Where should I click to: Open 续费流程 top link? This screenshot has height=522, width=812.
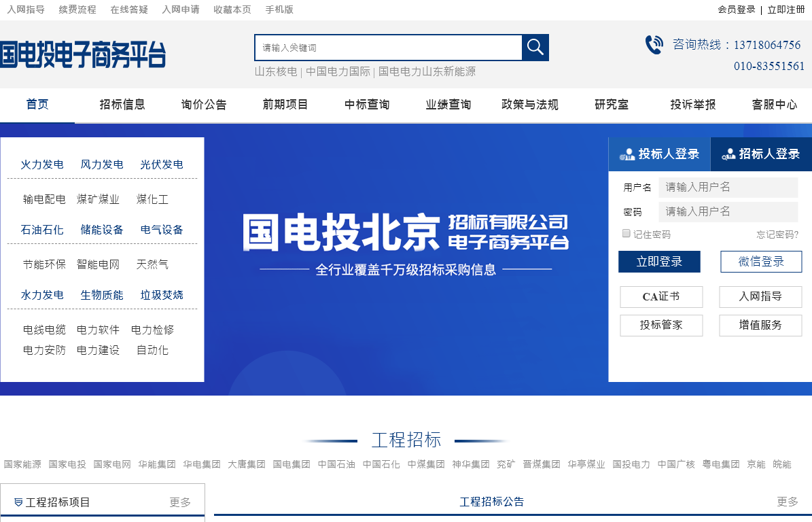[77, 10]
